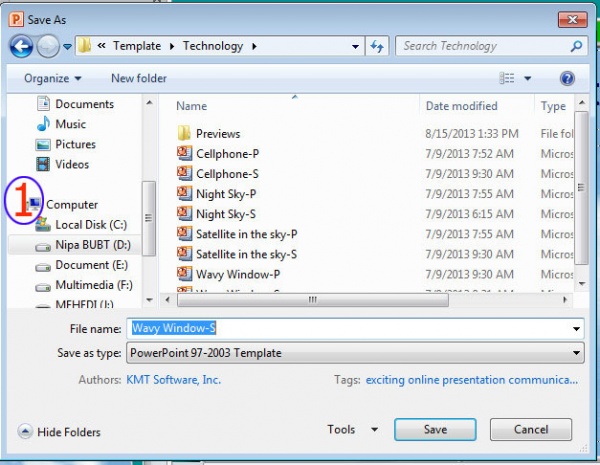Click the Multimedia (F:) drive icon
This screenshot has width=600, height=465.
(43, 287)
